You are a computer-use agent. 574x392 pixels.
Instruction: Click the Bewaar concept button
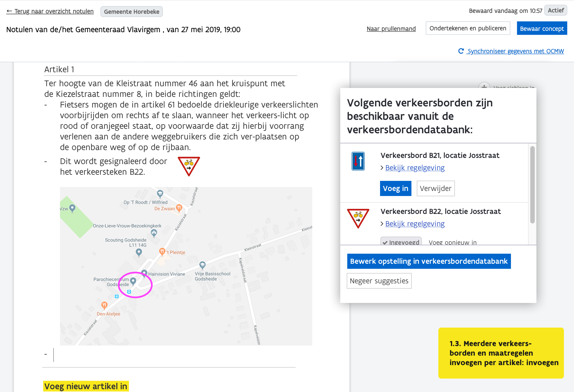coord(541,29)
